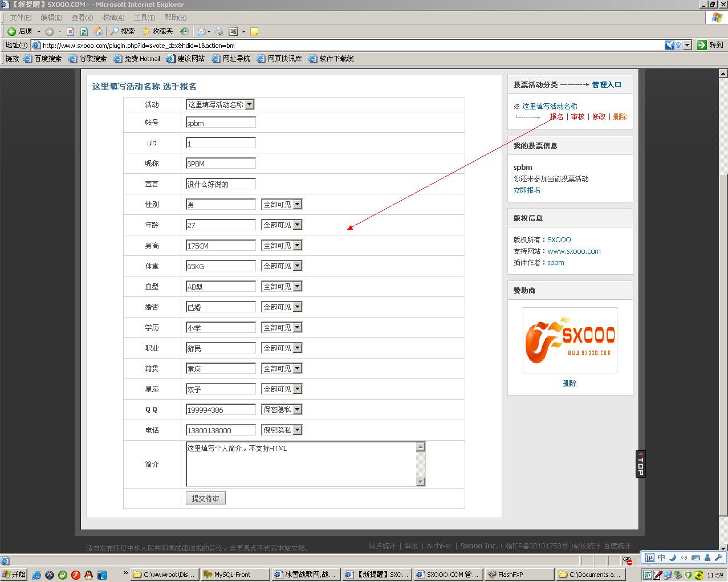Open the QQ row 保密隐私 dropdown
The width and height of the screenshot is (728, 582).
pyautogui.click(x=297, y=410)
